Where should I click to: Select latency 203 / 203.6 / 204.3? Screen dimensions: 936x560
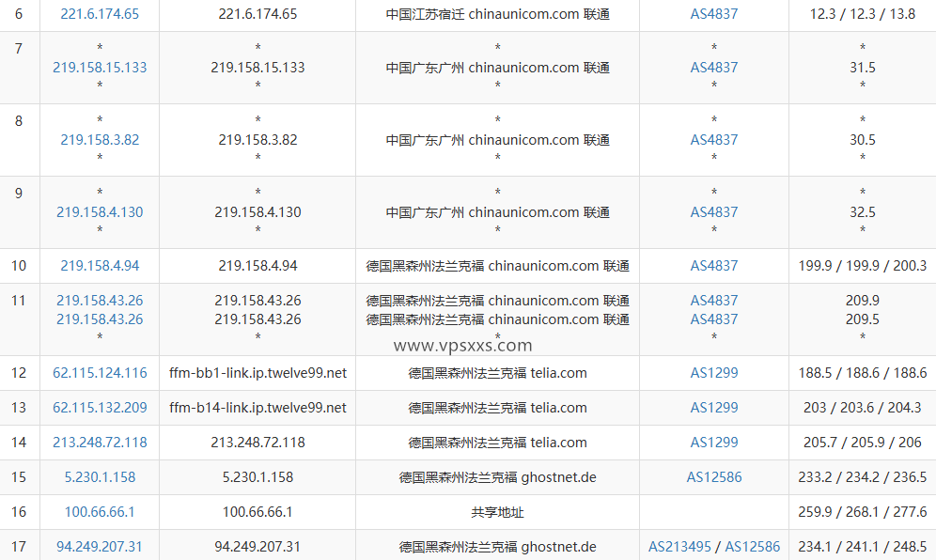click(x=863, y=408)
